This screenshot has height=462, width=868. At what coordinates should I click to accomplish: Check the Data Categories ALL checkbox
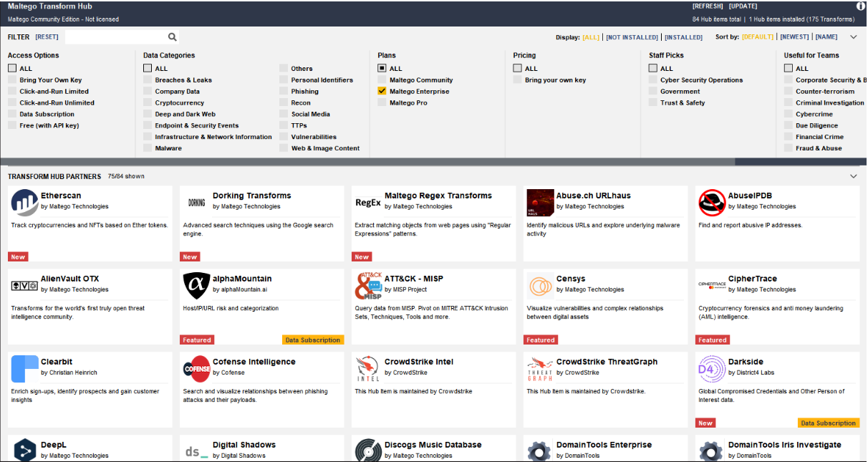148,68
